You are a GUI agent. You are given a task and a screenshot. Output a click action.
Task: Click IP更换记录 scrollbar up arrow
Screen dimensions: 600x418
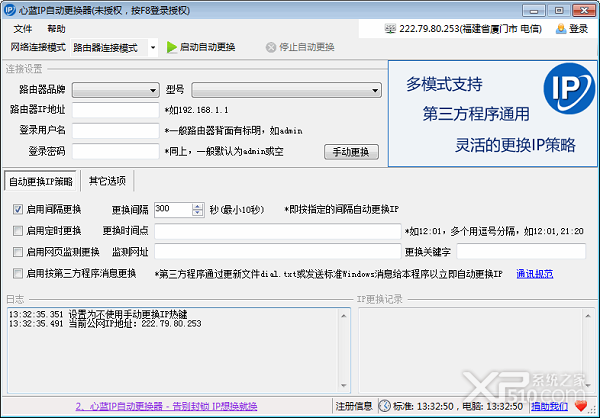click(x=588, y=316)
